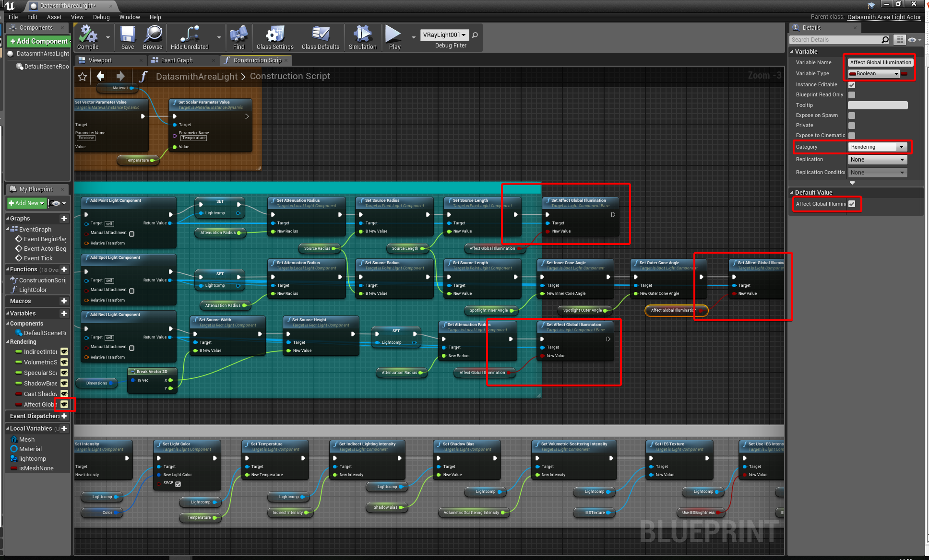The height and width of the screenshot is (560, 929).
Task: Open the Find tool
Action: click(x=238, y=37)
